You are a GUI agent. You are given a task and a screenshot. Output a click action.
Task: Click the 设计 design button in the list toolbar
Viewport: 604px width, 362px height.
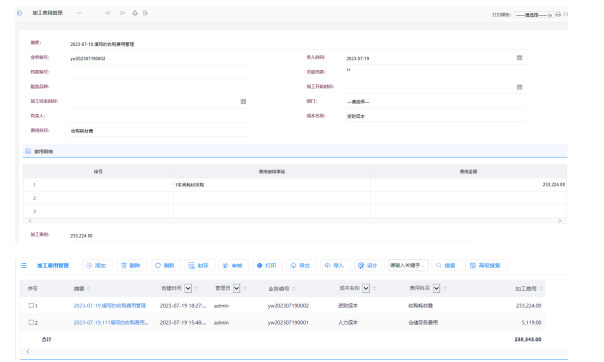click(x=369, y=265)
